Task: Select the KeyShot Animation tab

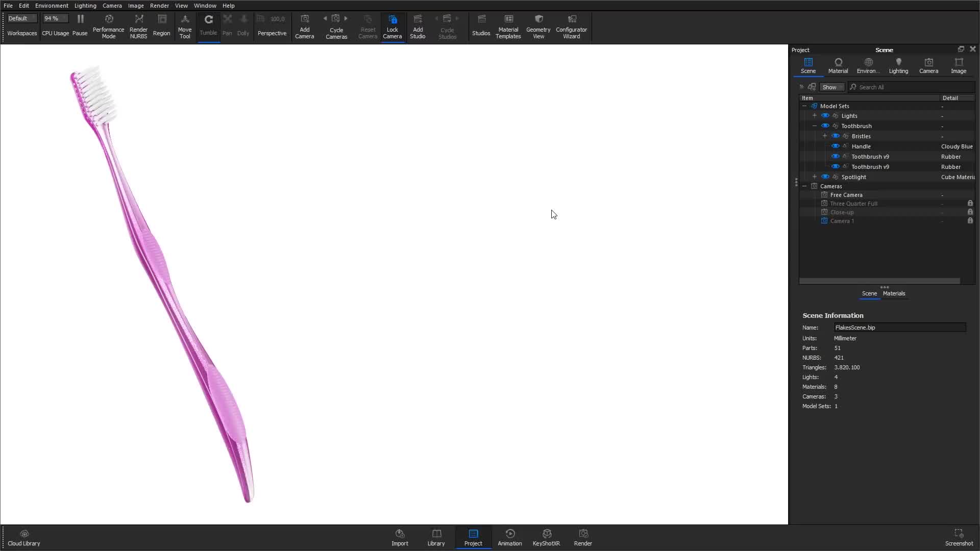Action: pos(509,537)
